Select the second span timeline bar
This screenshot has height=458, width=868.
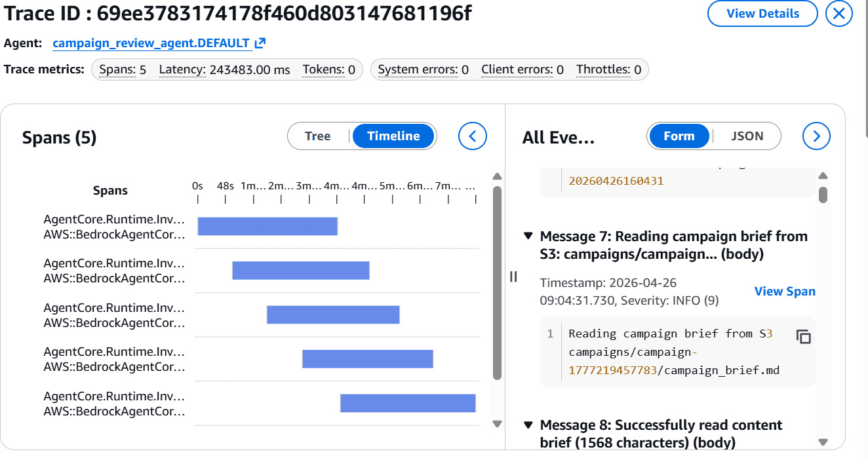click(301, 270)
